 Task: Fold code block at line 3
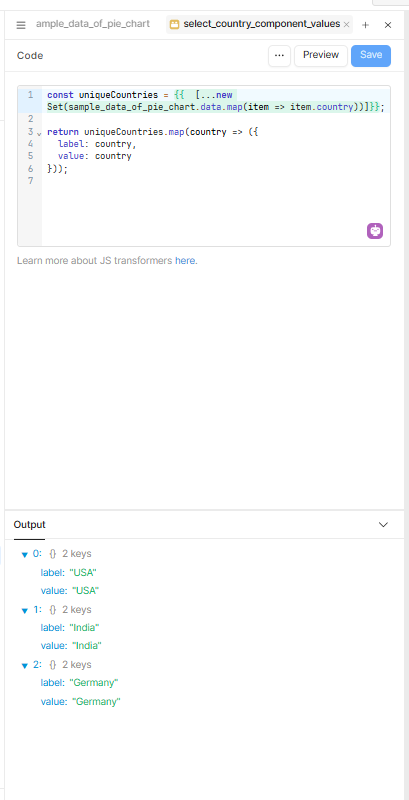tap(39, 134)
